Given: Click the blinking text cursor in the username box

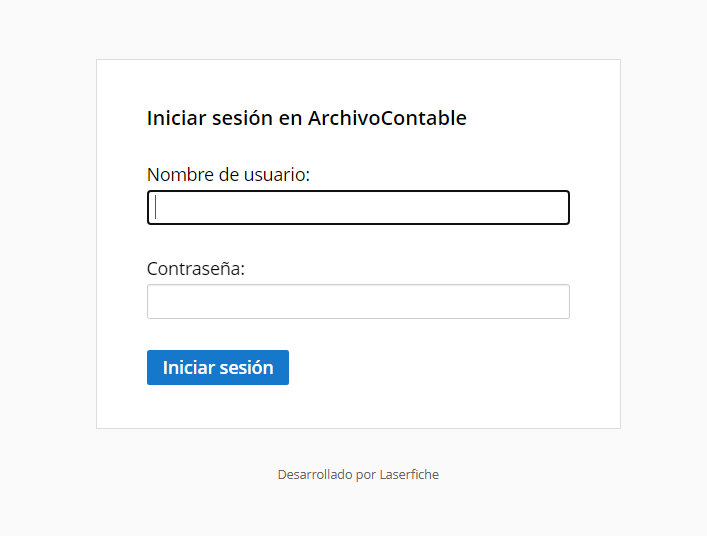Looking at the screenshot, I should tap(156, 207).
